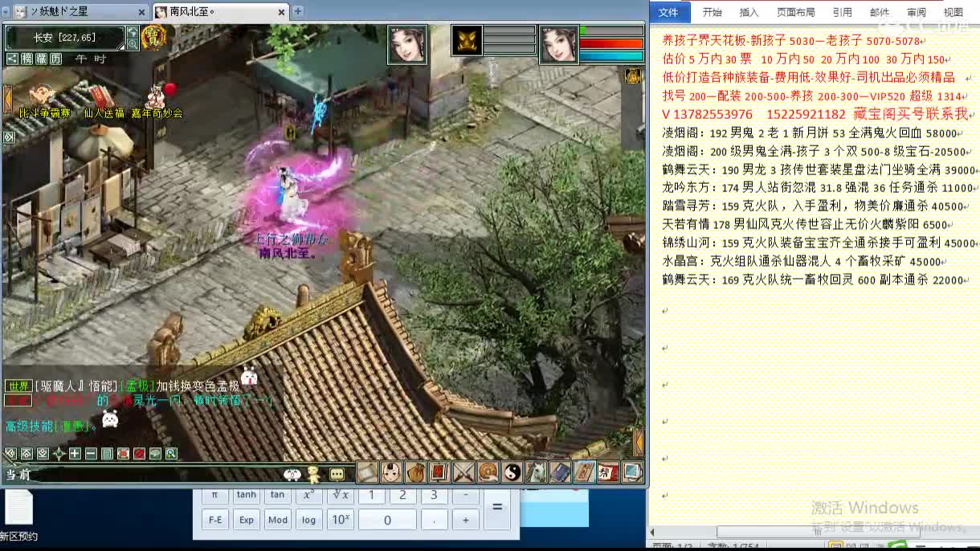980x551 pixels.
Task: Open the 藏 treasure pavilion button
Action: point(41,59)
